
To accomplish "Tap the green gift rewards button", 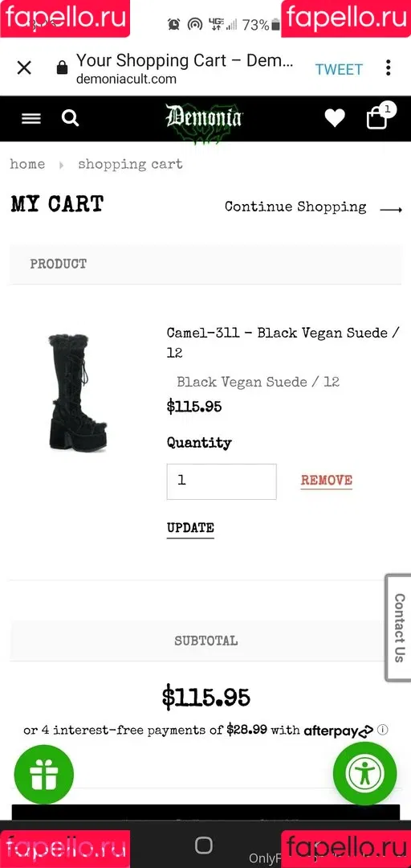I will 43,775.
